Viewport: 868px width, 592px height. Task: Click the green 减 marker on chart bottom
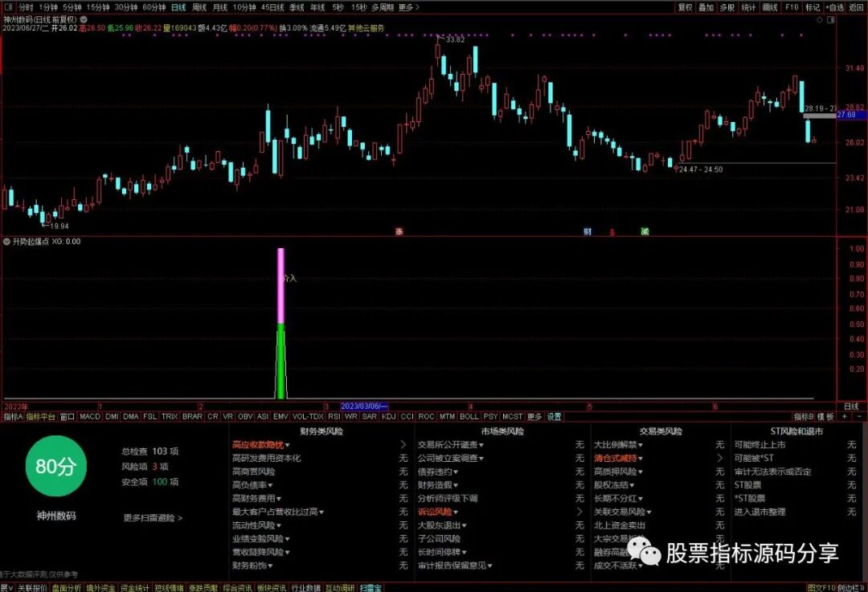[645, 231]
